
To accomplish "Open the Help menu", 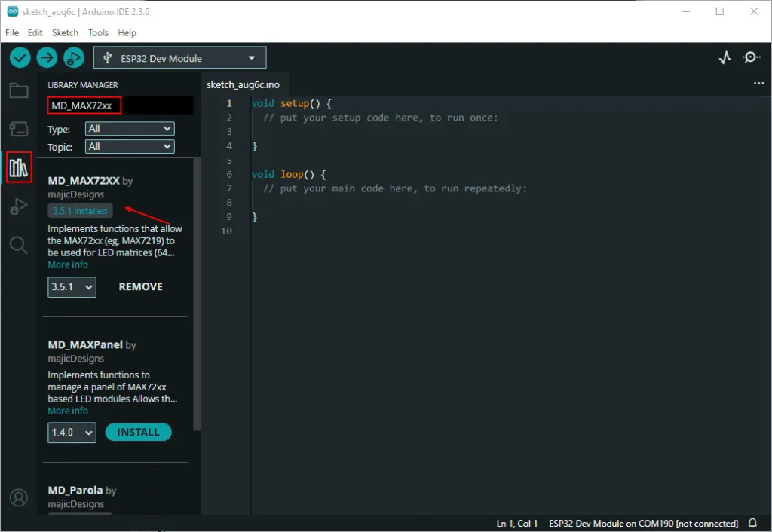I will click(127, 32).
